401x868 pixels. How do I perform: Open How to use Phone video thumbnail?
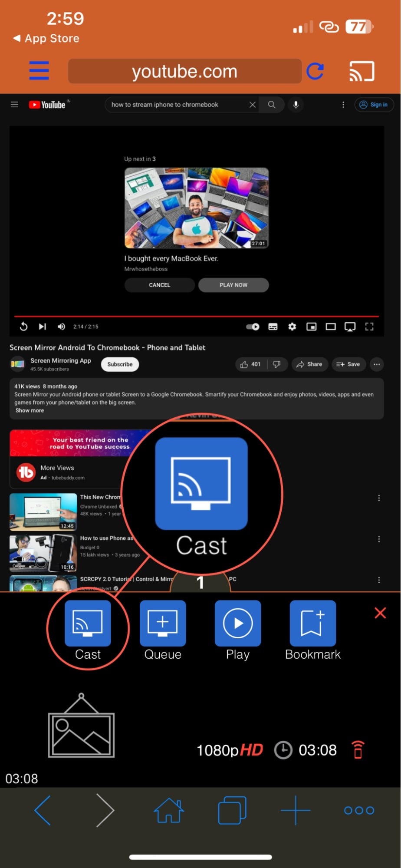point(43,553)
